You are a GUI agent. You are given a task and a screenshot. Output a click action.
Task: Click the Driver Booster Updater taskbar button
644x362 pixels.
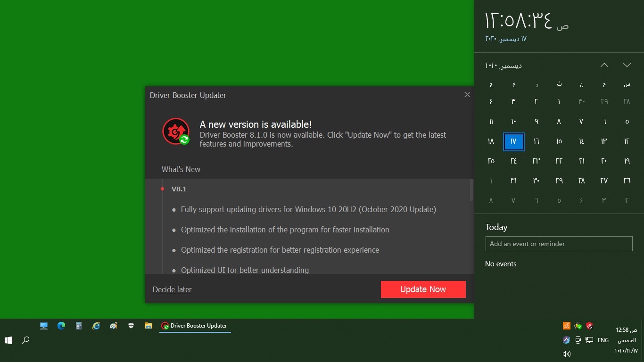click(x=195, y=326)
